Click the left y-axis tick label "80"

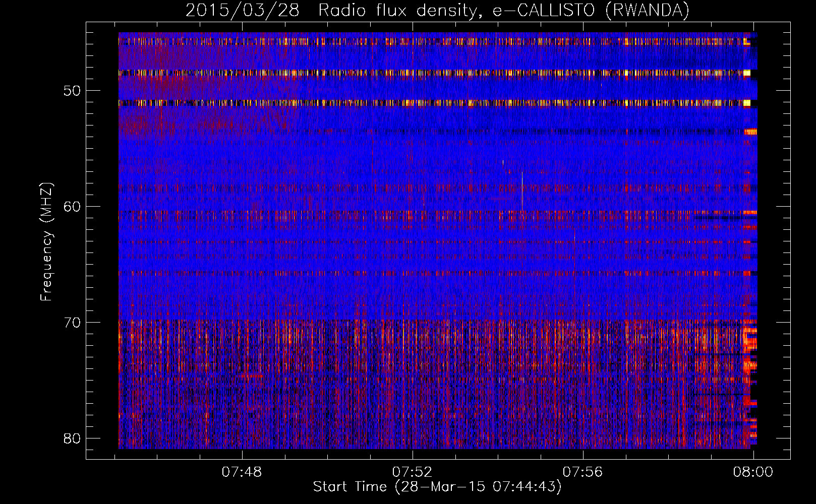(72, 438)
